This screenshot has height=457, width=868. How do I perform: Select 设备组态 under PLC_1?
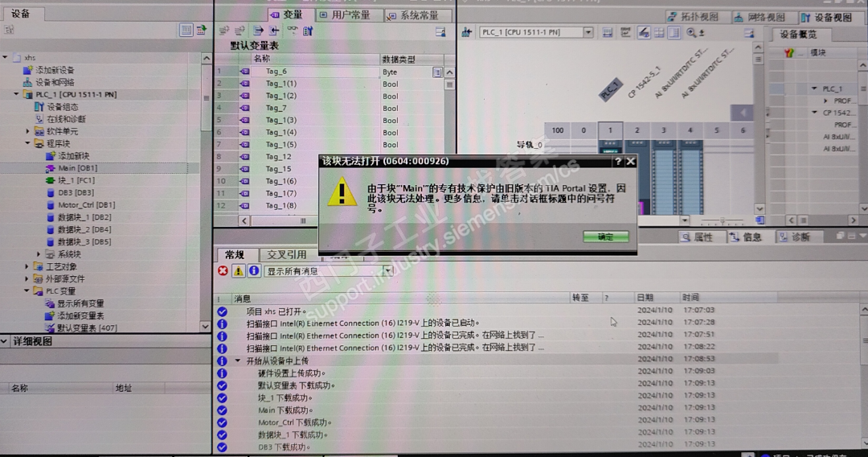(63, 106)
